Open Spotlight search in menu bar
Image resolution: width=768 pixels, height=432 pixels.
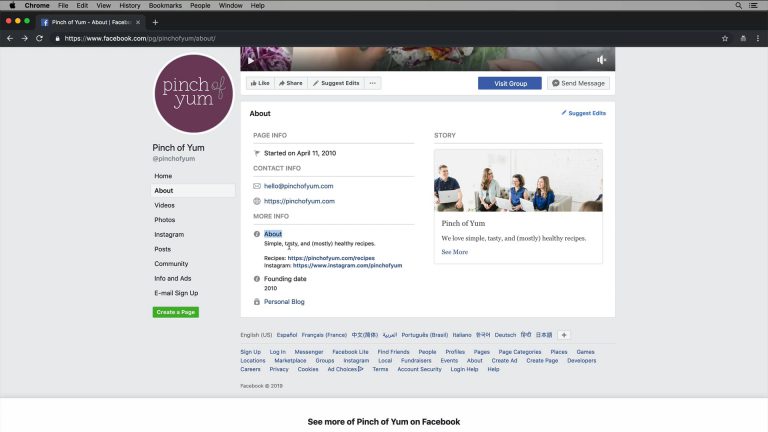point(738,5)
